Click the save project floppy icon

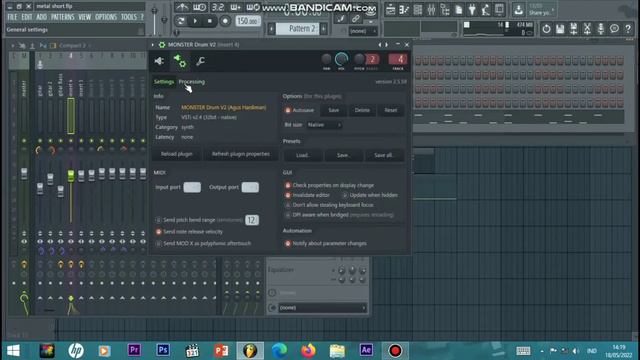point(560,29)
